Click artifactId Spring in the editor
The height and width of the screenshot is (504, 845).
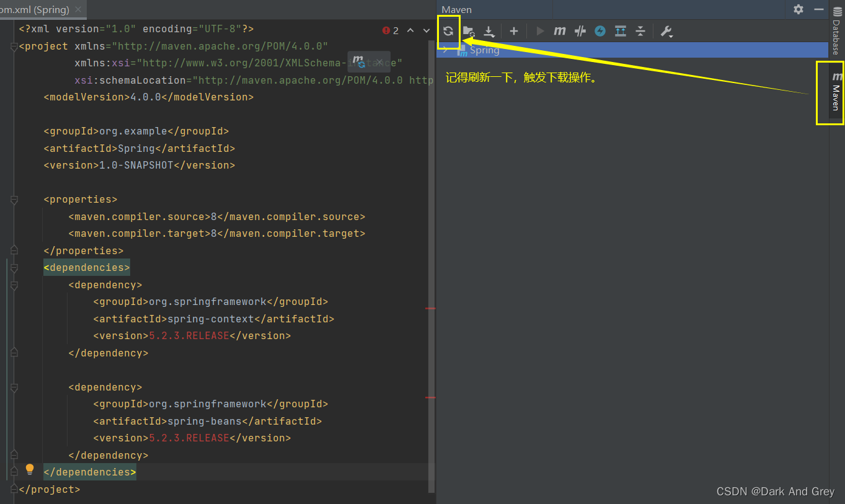click(139, 149)
